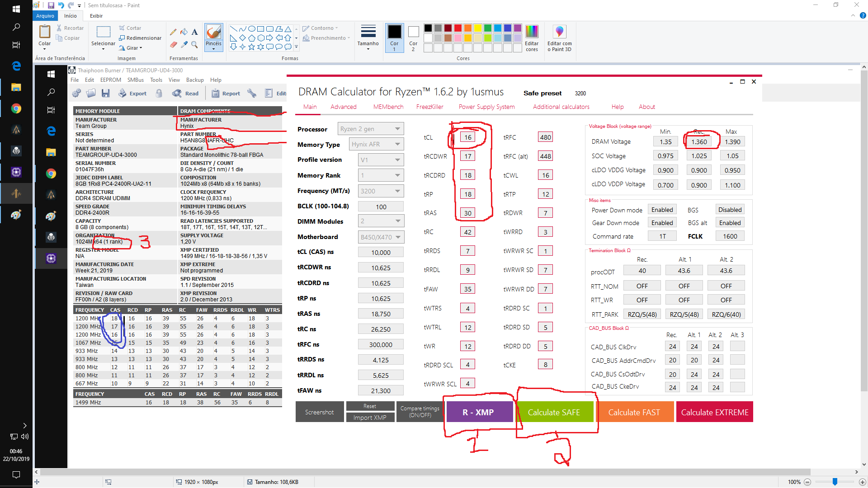The width and height of the screenshot is (868, 488).
Task: Open the taskbar search magnifier
Action: point(16,27)
